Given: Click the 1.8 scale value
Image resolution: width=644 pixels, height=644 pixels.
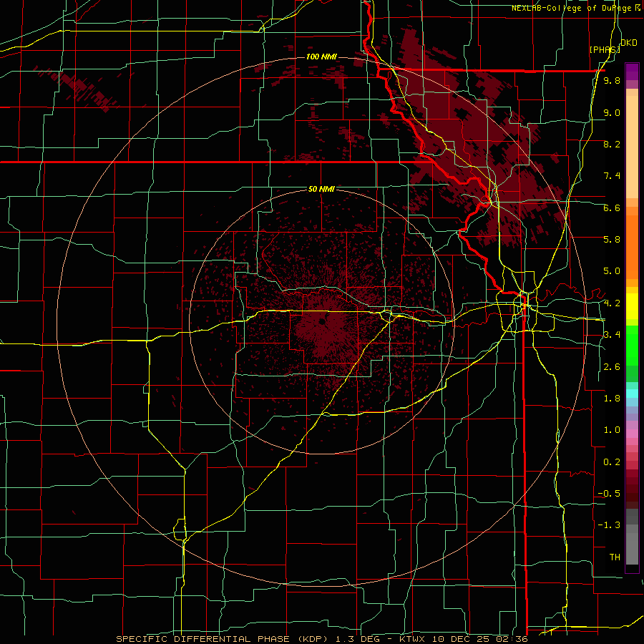Looking at the screenshot, I should pos(612,399).
